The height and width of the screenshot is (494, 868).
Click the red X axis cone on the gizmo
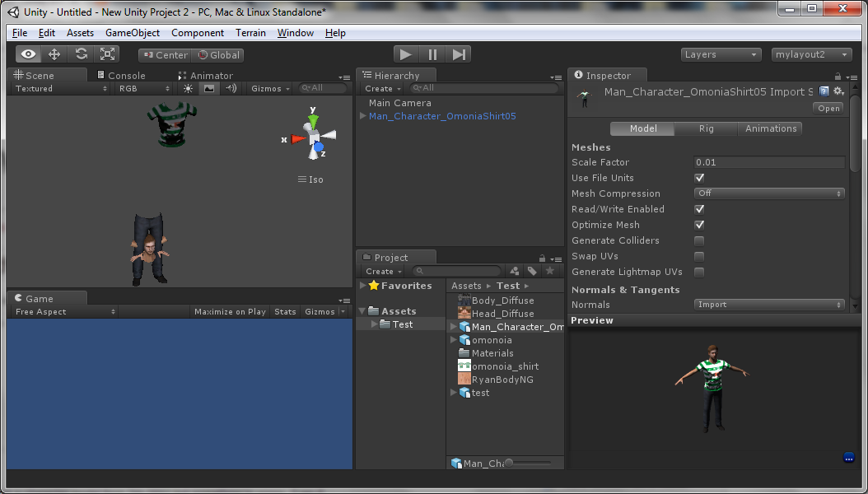click(x=298, y=139)
